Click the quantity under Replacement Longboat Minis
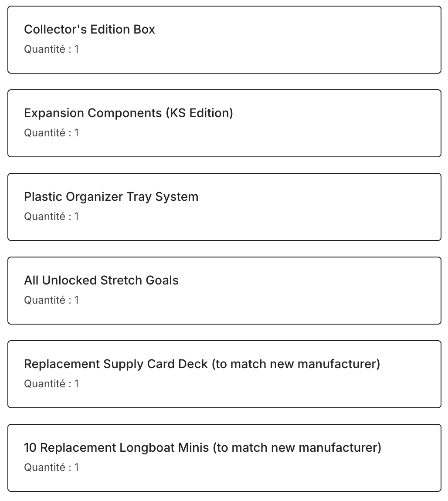 pyautogui.click(x=51, y=467)
